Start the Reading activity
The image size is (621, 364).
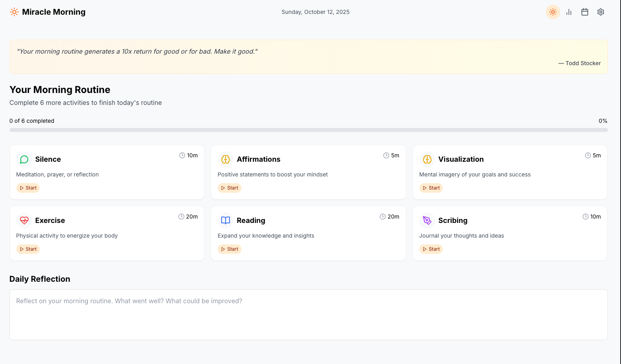coord(230,249)
